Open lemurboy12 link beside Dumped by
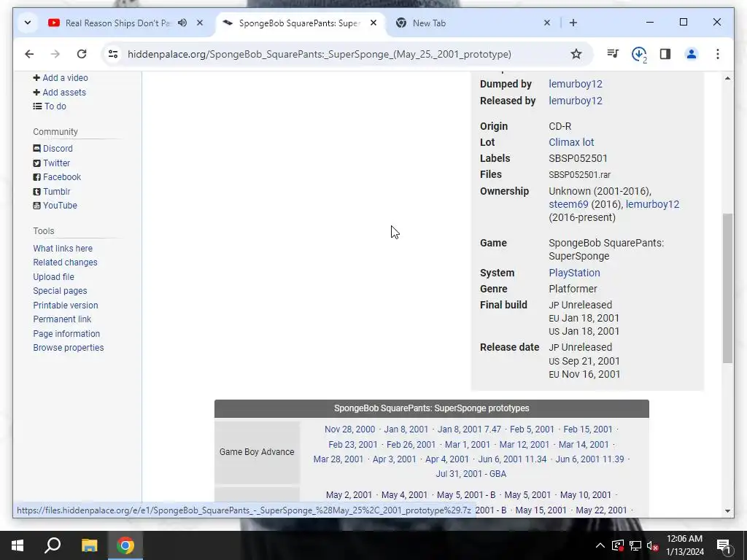Image resolution: width=747 pixels, height=560 pixels. click(576, 84)
